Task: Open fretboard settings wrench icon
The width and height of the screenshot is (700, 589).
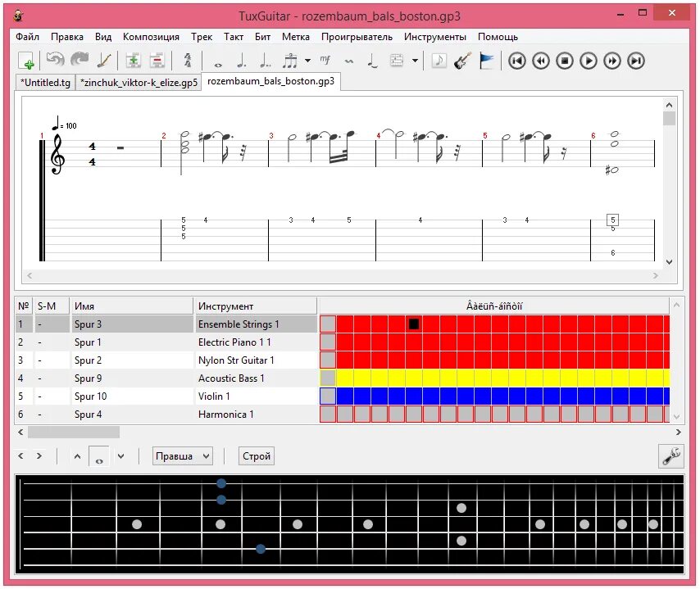Action: pyautogui.click(x=671, y=456)
